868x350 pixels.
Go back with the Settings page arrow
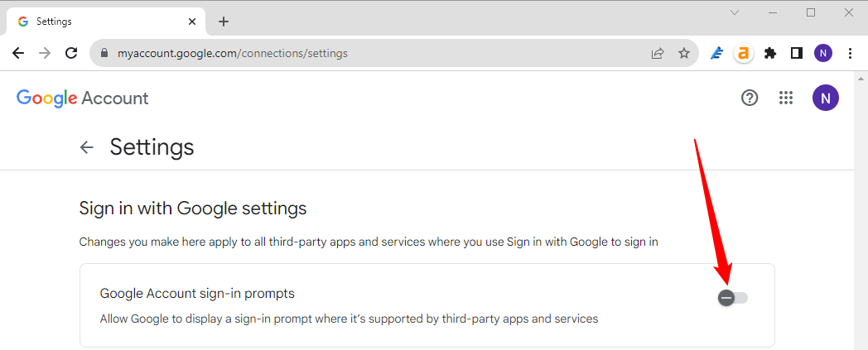(87, 147)
